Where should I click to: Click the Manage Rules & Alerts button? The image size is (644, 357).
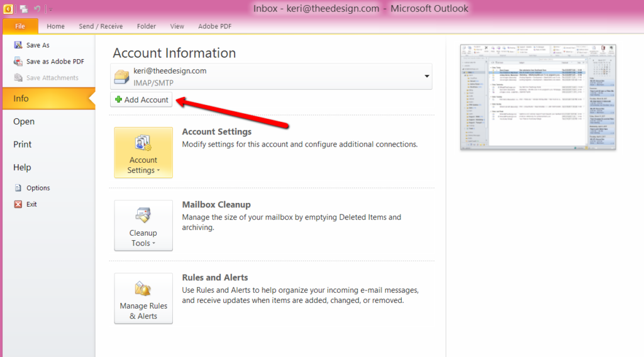click(x=143, y=299)
